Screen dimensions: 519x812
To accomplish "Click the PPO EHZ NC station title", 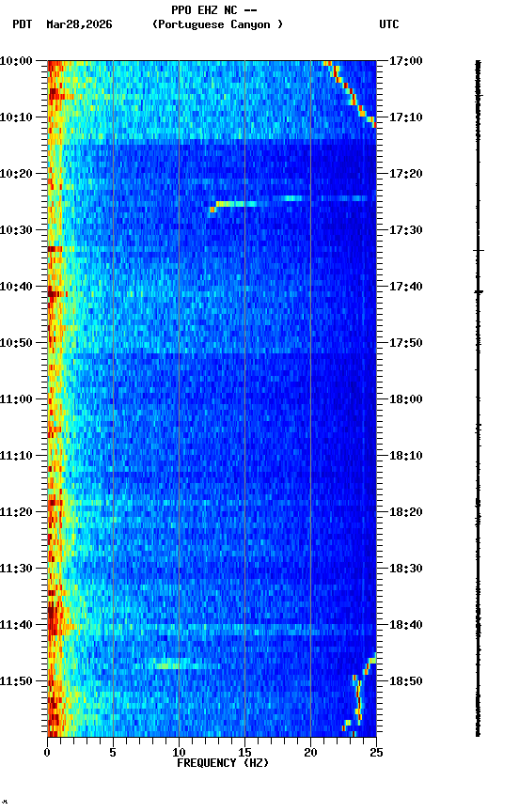I will click(x=214, y=10).
